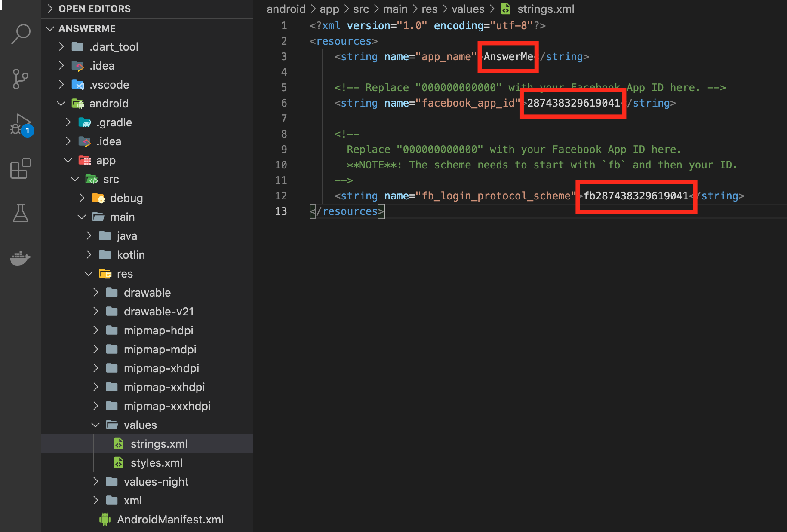The width and height of the screenshot is (787, 532).
Task: Select the mipmap-xxxhdpi folder
Action: tap(147, 406)
